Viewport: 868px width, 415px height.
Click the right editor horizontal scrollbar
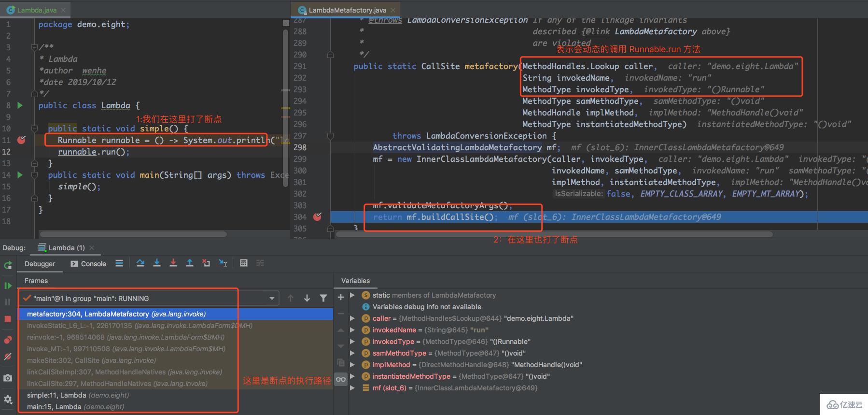point(554,234)
